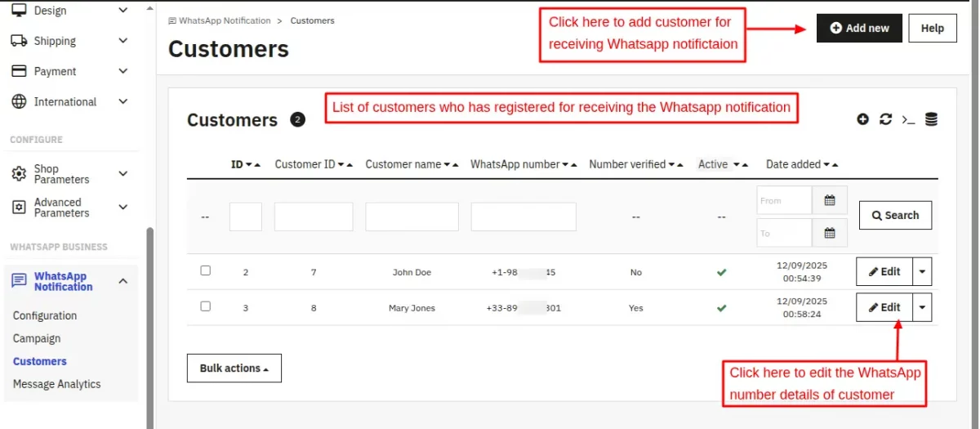
Task: Click Mary Jones' active green checkmark
Action: tap(722, 308)
